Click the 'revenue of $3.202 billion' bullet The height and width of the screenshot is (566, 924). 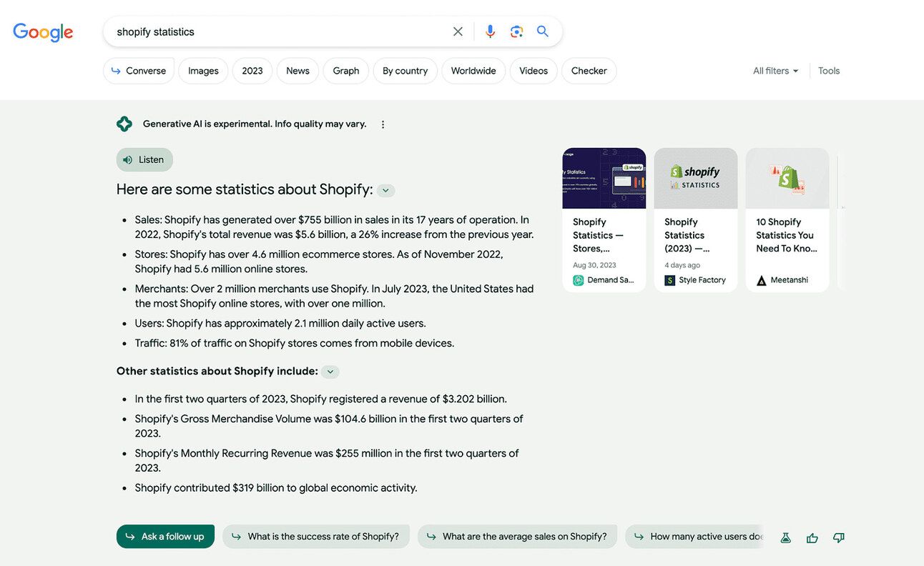pyautogui.click(x=320, y=399)
